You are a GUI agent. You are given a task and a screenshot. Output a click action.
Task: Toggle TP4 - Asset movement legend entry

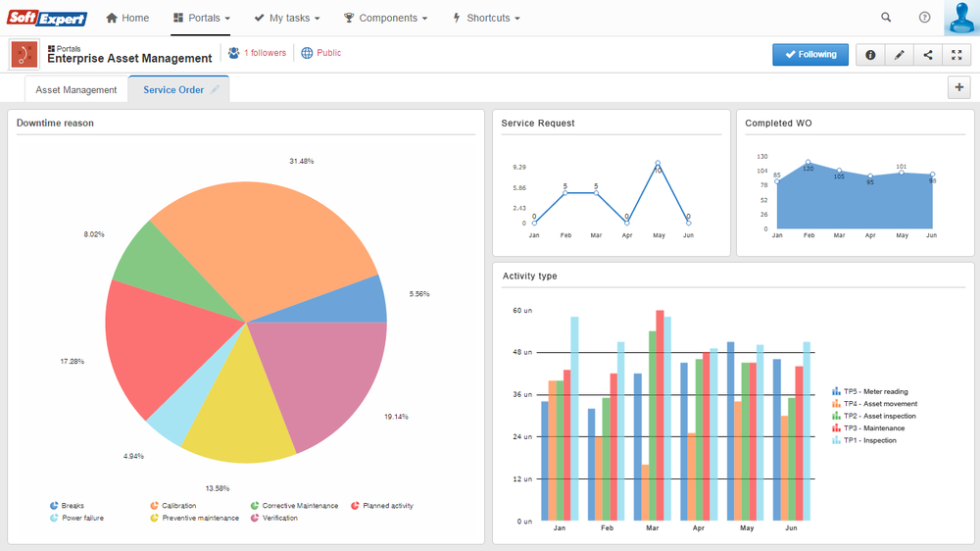874,404
